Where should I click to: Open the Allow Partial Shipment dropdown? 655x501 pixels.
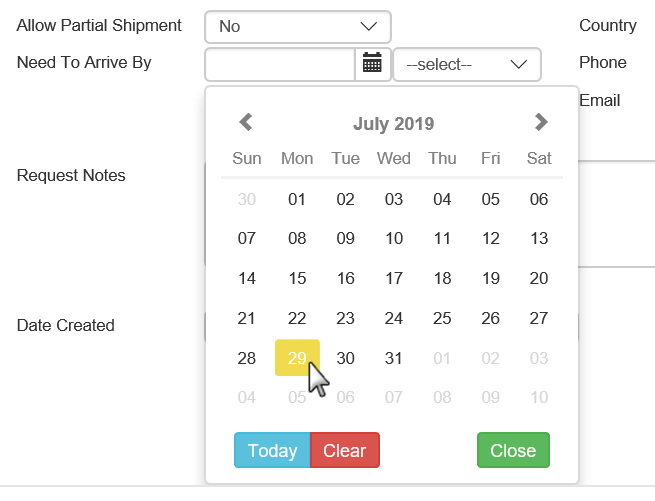pos(297,26)
